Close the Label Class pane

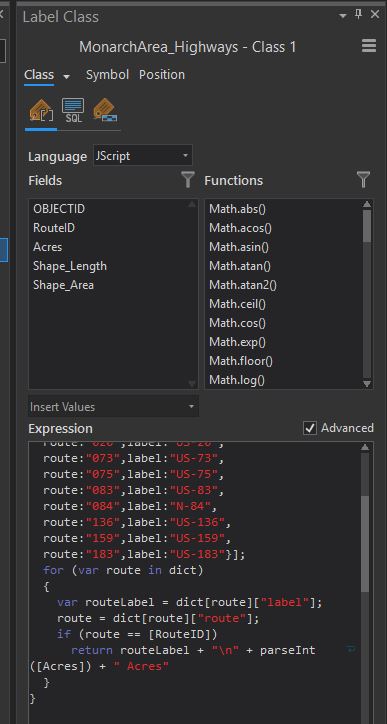pyautogui.click(x=375, y=15)
